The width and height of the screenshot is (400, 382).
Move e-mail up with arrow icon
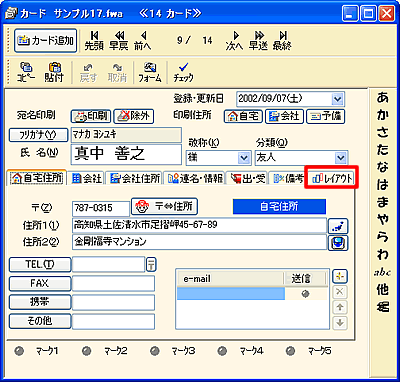click(x=340, y=307)
